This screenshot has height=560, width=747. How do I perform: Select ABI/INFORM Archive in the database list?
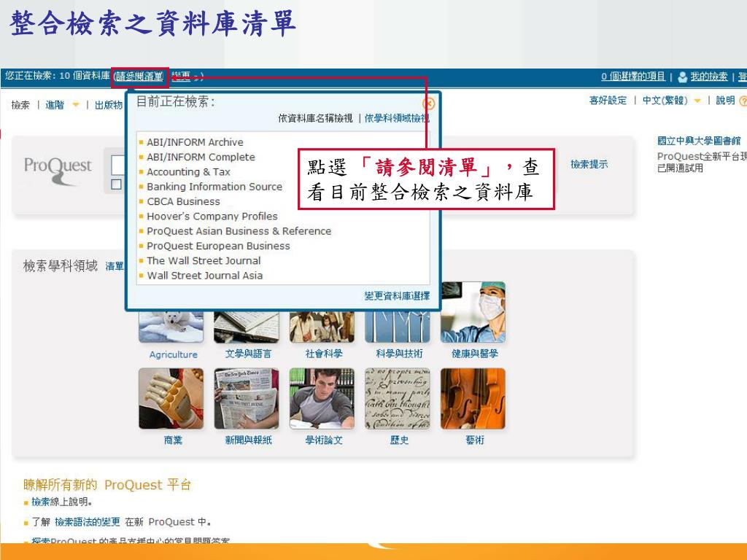[195, 142]
